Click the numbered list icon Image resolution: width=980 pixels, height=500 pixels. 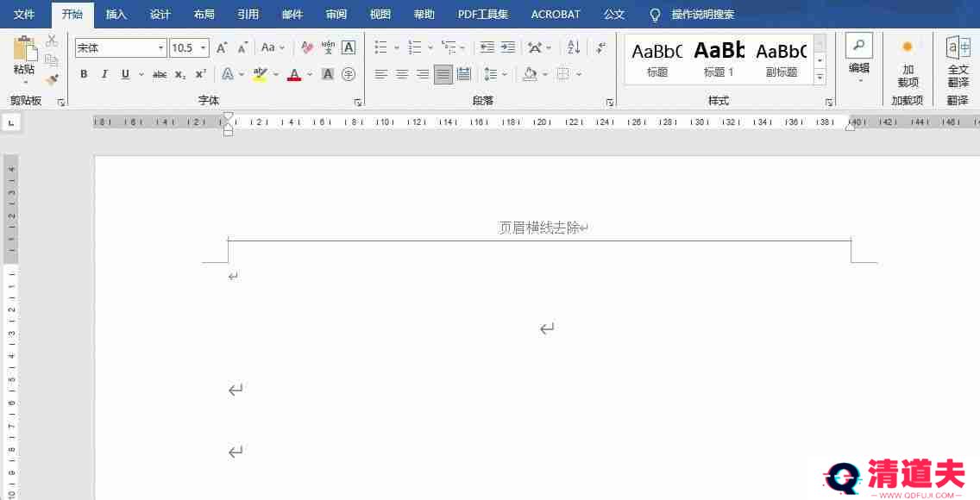pyautogui.click(x=414, y=47)
